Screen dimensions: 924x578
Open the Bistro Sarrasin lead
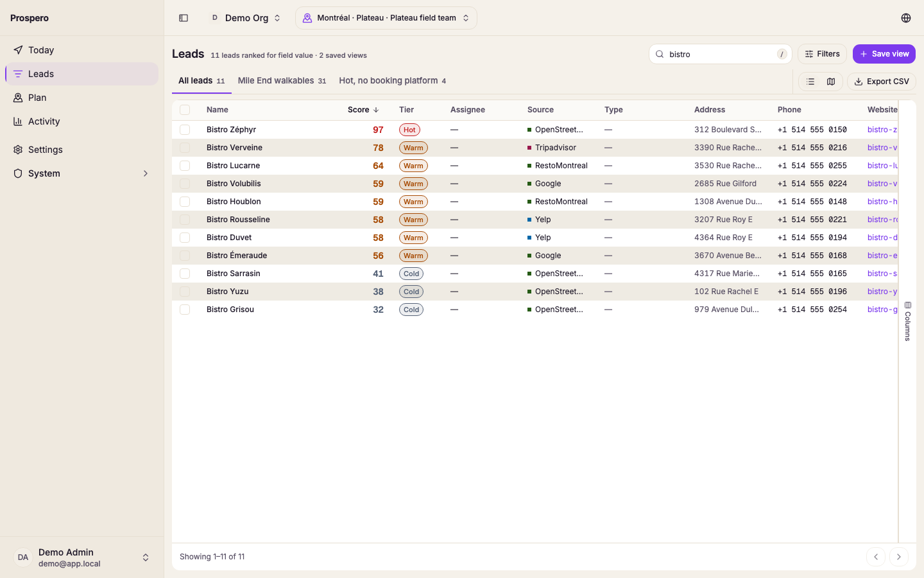[x=234, y=274]
